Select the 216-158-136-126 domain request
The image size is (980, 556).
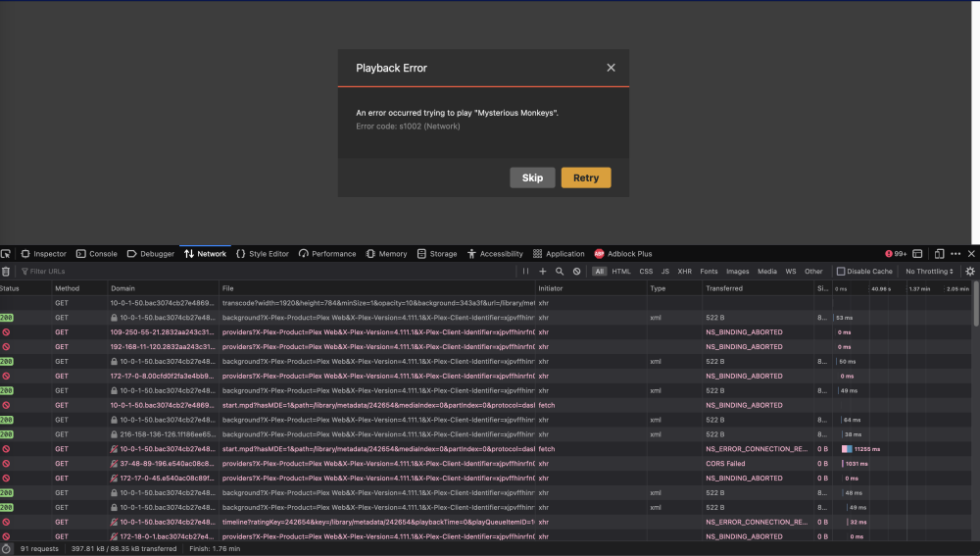(486, 434)
